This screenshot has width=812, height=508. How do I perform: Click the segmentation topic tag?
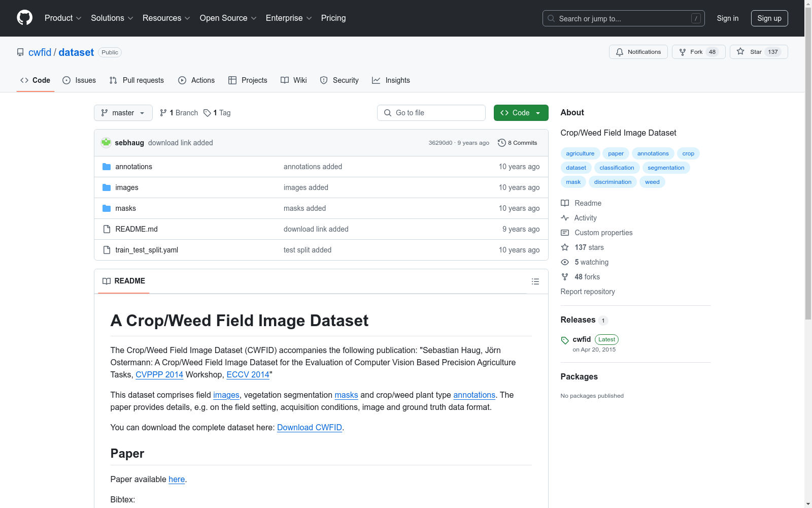point(666,168)
